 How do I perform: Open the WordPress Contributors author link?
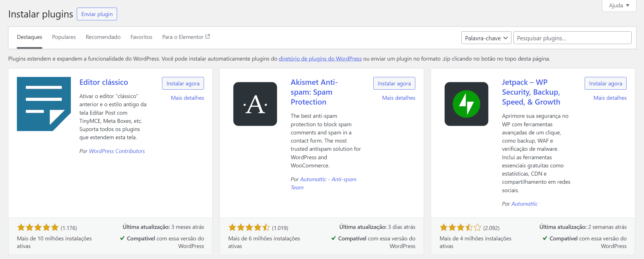coord(117,151)
